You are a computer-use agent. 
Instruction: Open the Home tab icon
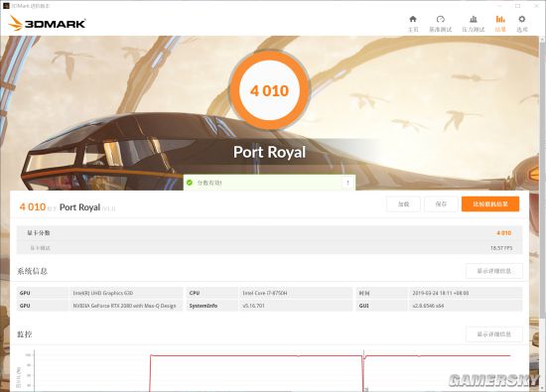413,19
